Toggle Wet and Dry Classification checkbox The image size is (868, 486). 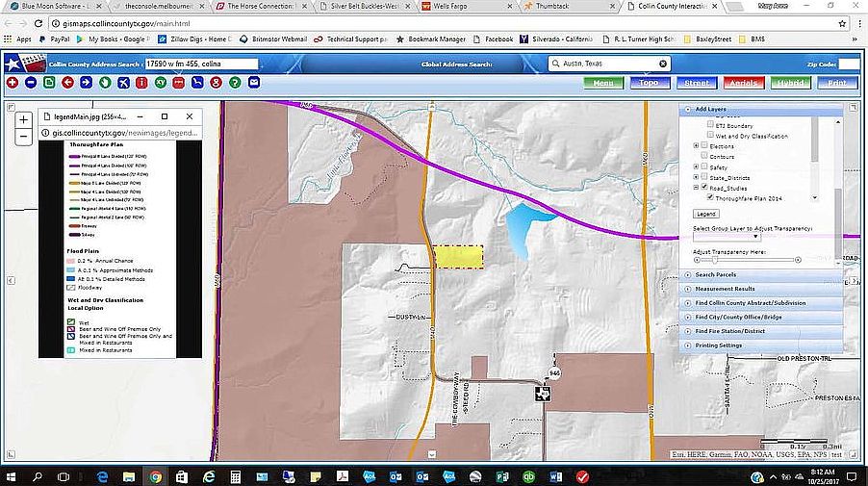(x=710, y=135)
